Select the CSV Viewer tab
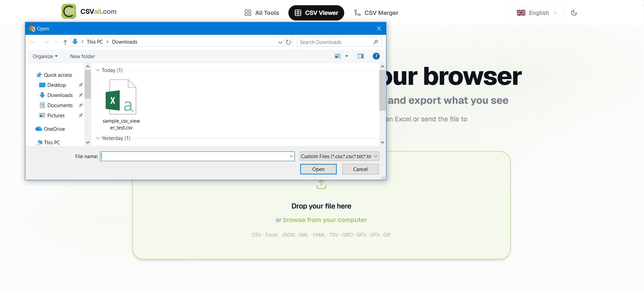The width and height of the screenshot is (644, 294). point(316,13)
